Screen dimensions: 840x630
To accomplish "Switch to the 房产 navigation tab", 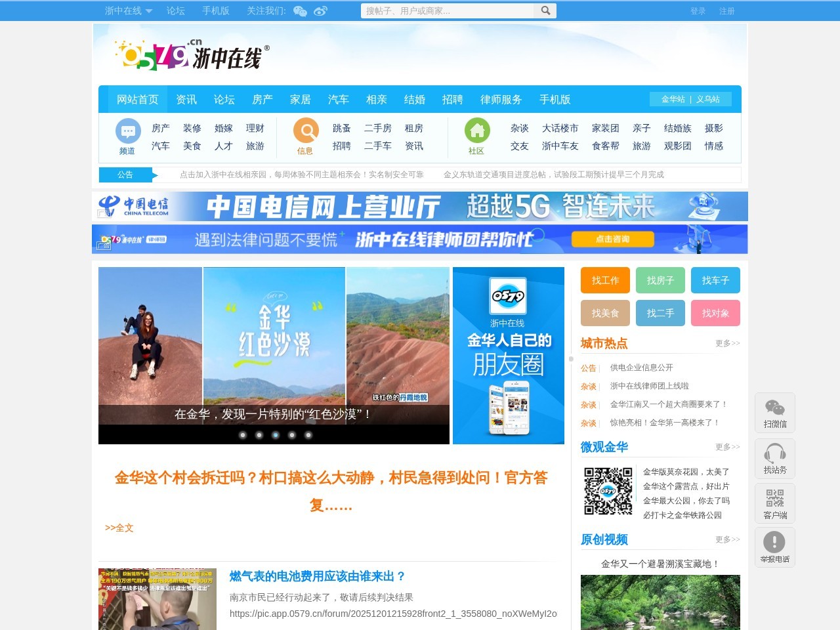I will (x=262, y=99).
